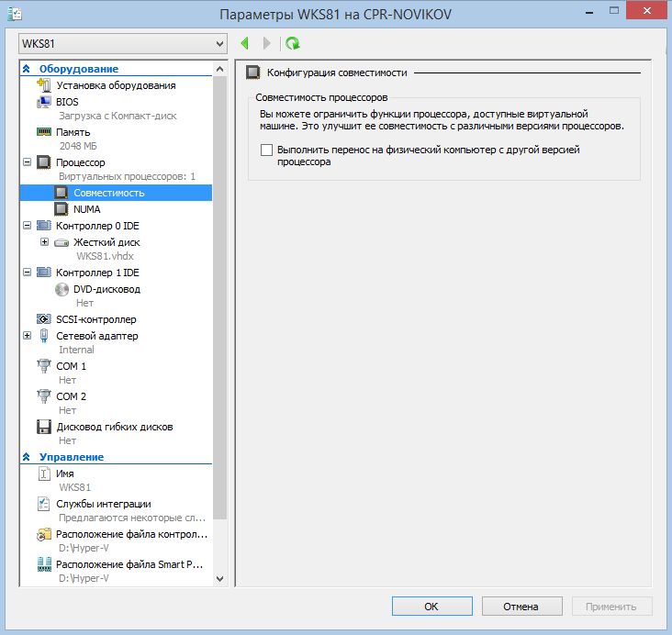Expand the Жесткий диск tree node

(x=44, y=242)
